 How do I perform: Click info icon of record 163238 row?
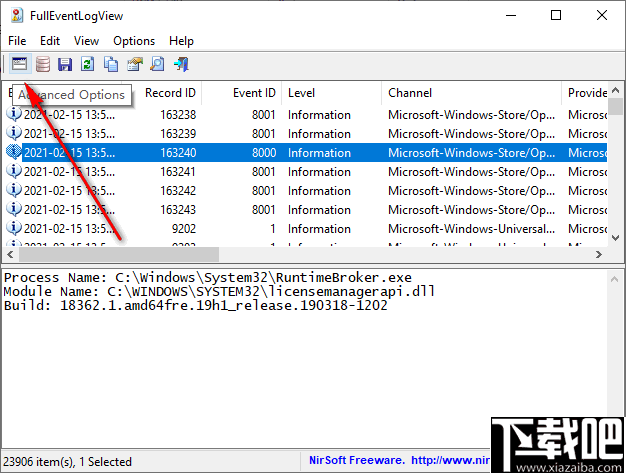14,114
